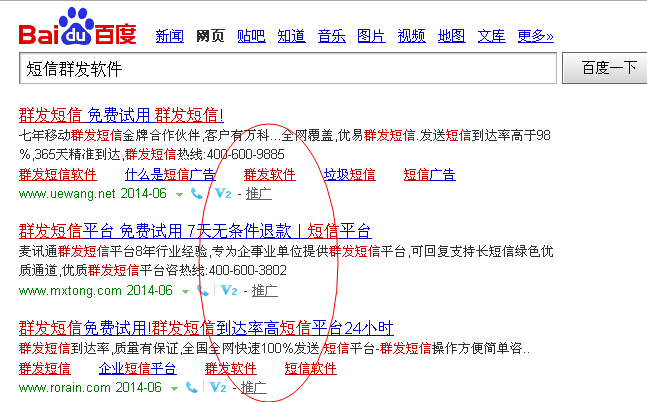Open the 图片 tab
Image resolution: width=647 pixels, height=402 pixels.
pyautogui.click(x=371, y=36)
